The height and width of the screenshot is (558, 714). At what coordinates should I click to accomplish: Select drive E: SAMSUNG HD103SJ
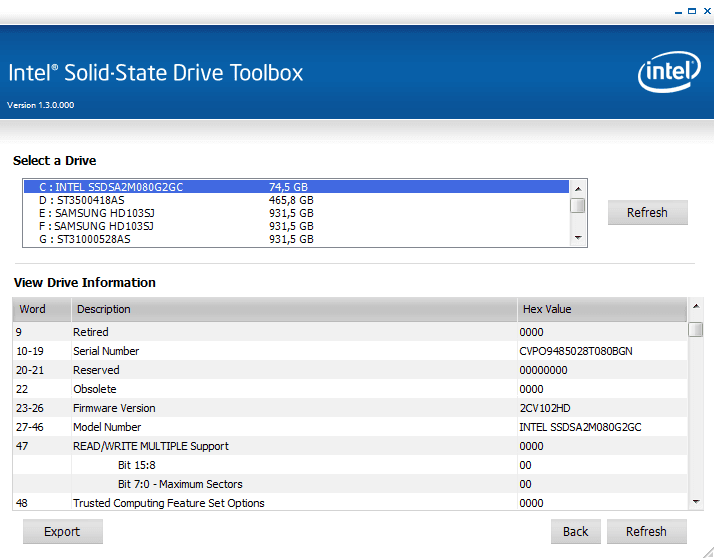pyautogui.click(x=296, y=213)
